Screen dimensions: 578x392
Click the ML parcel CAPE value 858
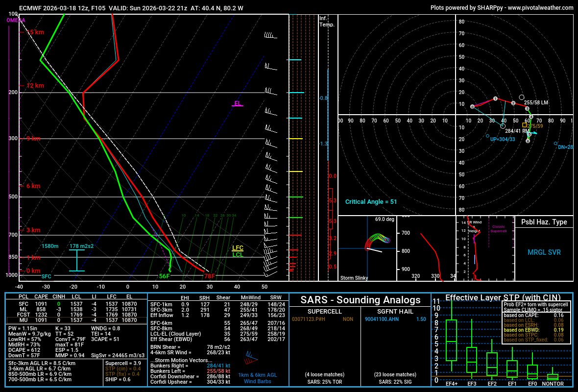point(41,309)
